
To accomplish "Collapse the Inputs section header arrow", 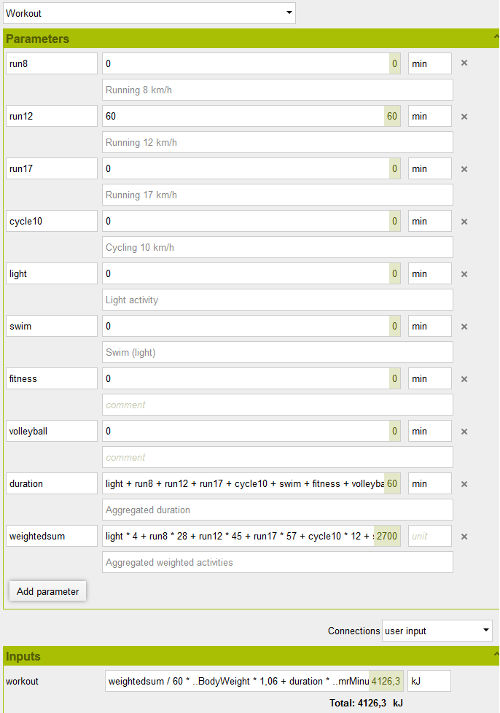I will (496, 654).
